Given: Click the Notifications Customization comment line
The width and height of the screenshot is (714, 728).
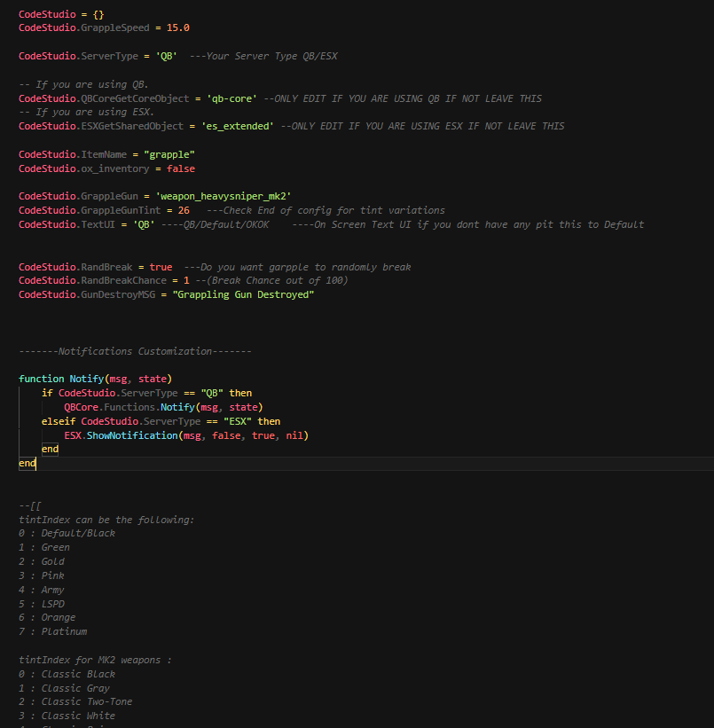Looking at the screenshot, I should tap(135, 351).
